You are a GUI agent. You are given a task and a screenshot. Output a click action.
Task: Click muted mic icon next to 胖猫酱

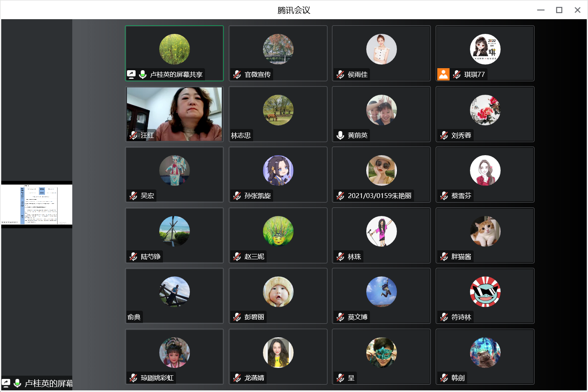[444, 256]
